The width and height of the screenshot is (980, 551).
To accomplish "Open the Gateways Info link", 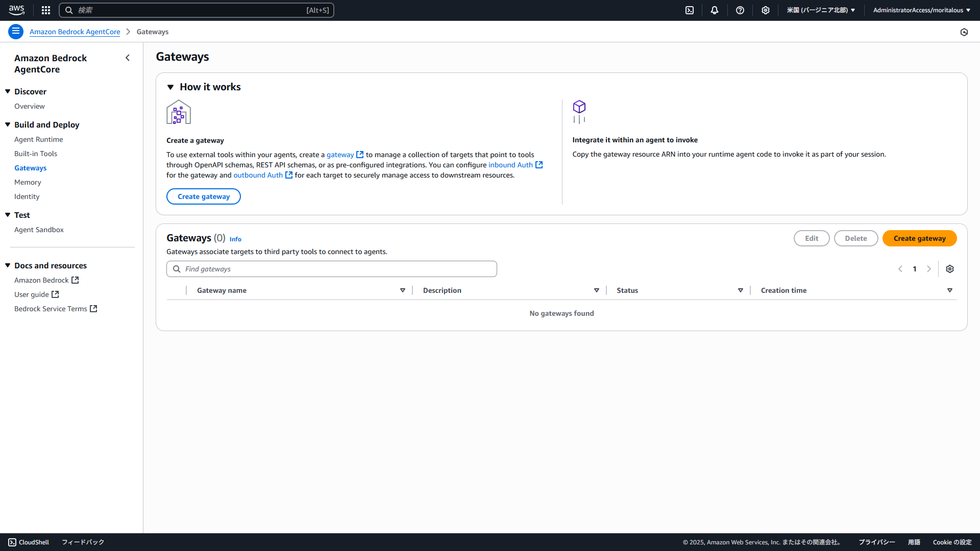I will click(235, 239).
